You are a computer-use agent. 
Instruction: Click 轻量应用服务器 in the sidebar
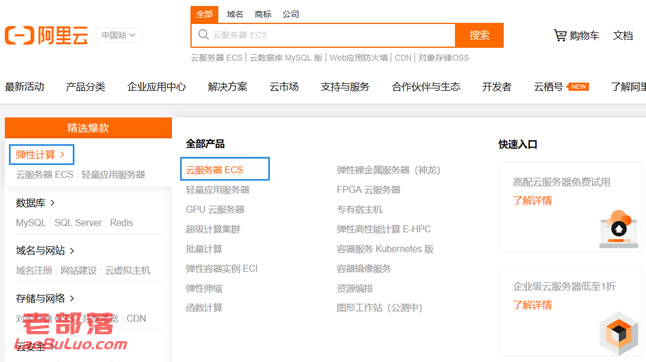pyautogui.click(x=113, y=175)
